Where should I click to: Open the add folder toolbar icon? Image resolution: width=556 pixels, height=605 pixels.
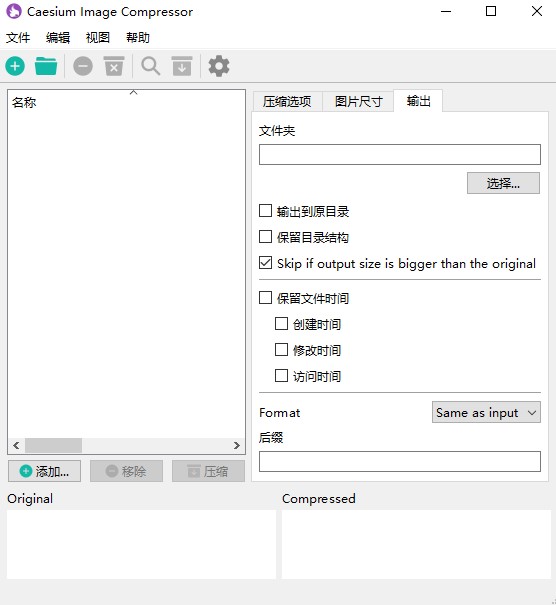[46, 66]
